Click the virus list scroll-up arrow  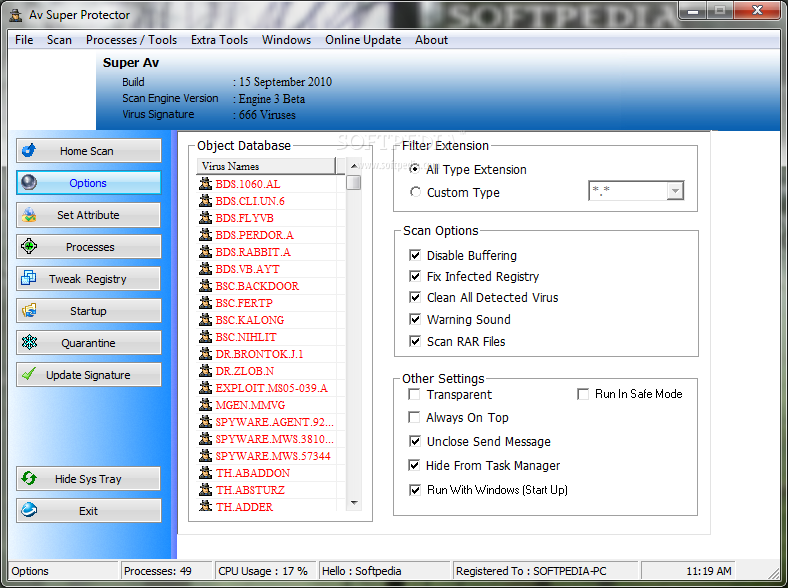coord(354,166)
